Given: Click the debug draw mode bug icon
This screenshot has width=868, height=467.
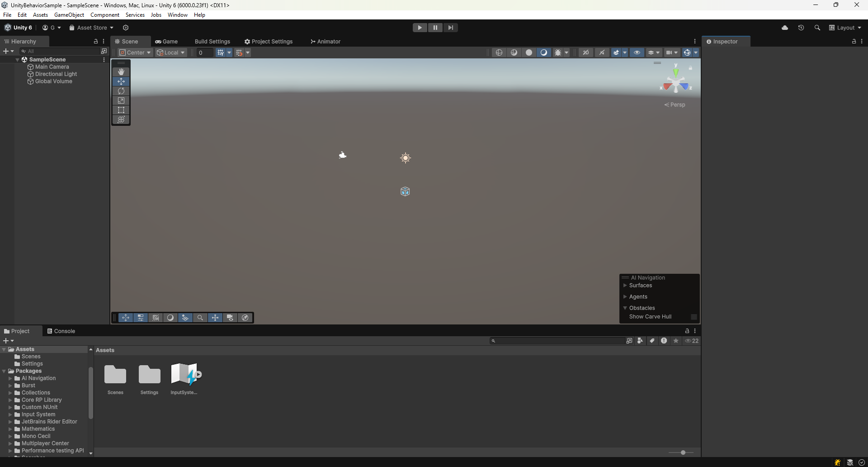Looking at the screenshot, I should coord(558,52).
